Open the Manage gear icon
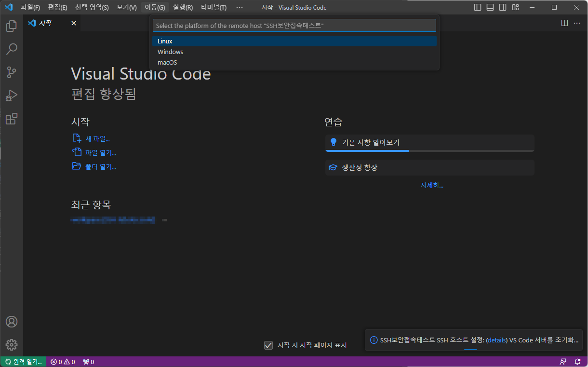The height and width of the screenshot is (367, 588). (12, 345)
